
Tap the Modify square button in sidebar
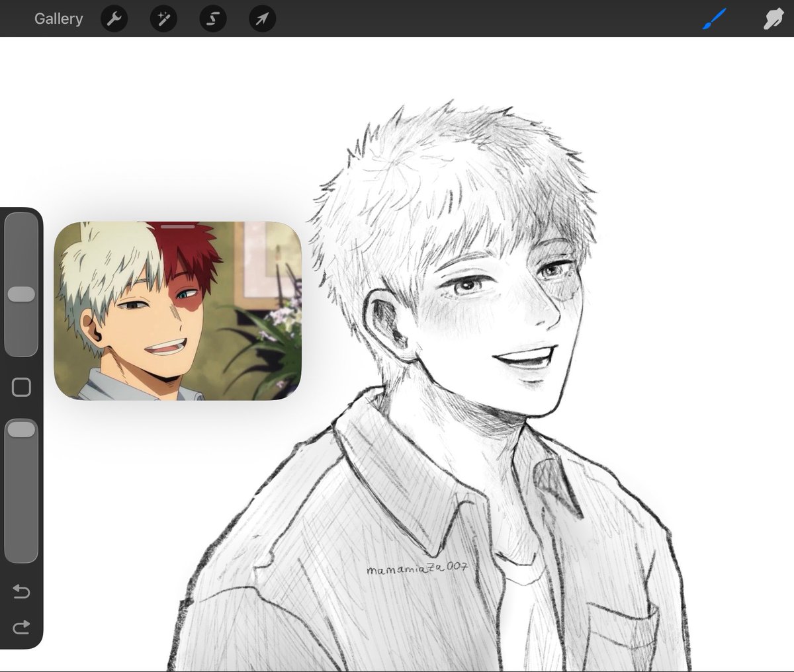[21, 387]
